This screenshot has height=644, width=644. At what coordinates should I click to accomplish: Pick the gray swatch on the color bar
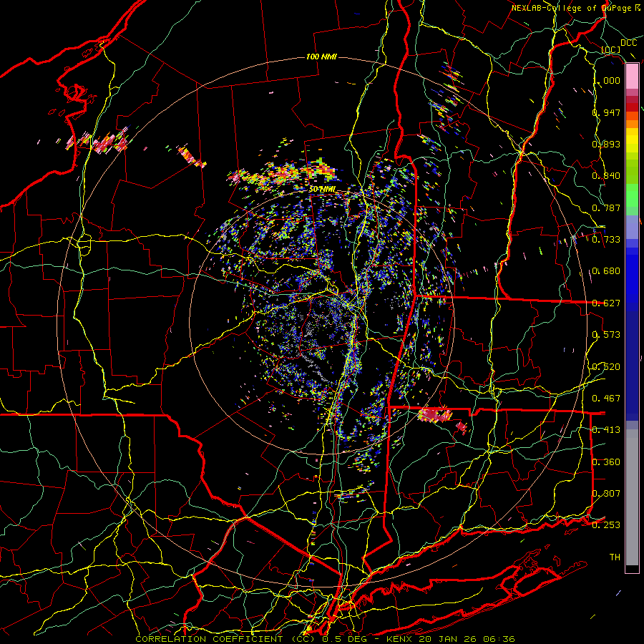[632, 497]
